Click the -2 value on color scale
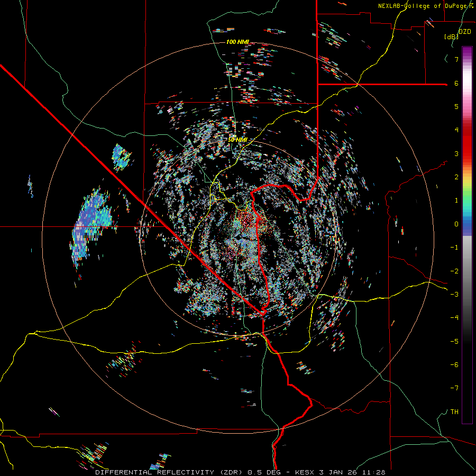The width and height of the screenshot is (476, 476). coord(454,271)
